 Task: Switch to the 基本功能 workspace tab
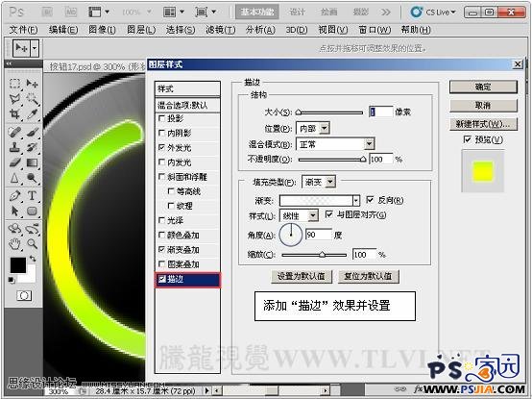pos(257,12)
